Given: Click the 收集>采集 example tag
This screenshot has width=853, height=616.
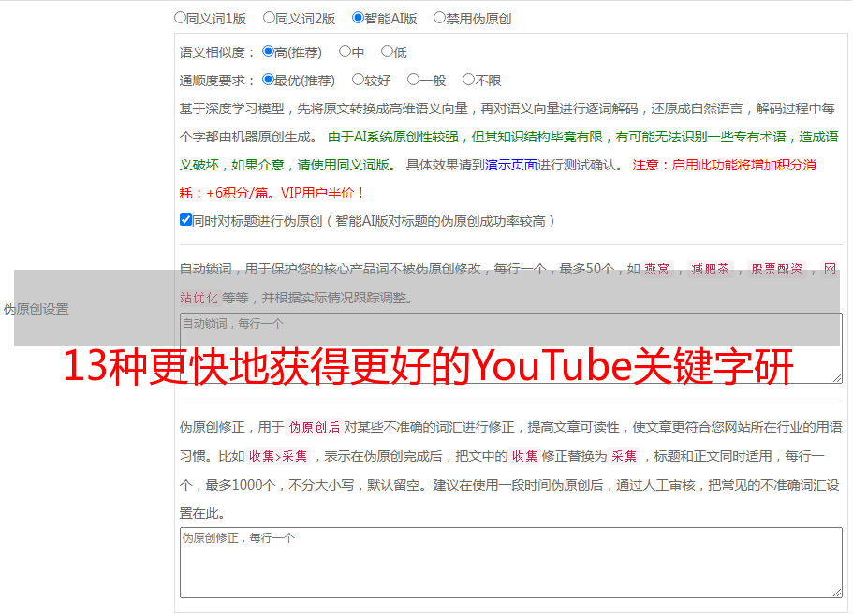Looking at the screenshot, I should 278,457.
